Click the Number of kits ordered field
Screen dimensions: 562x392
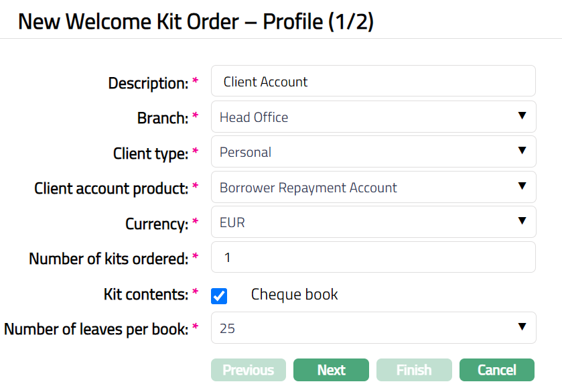373,257
